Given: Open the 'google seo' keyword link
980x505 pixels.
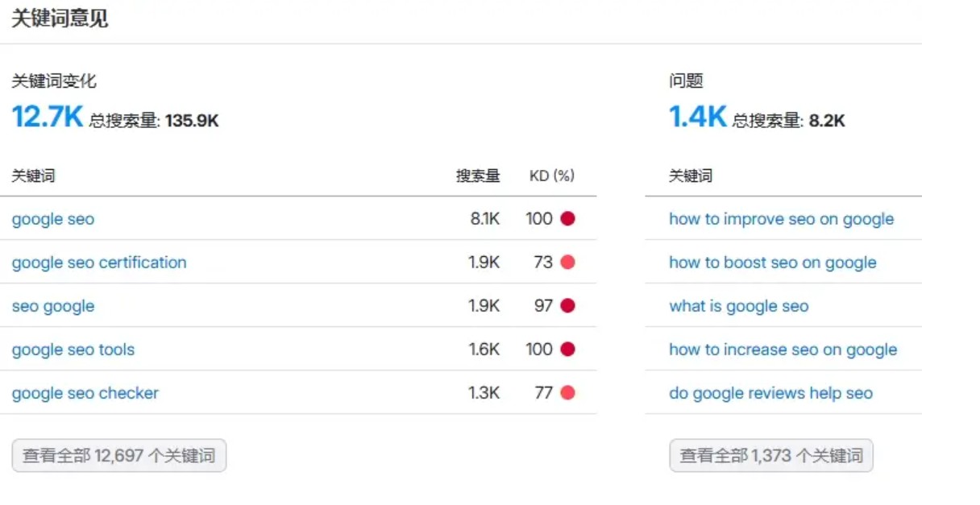Looking at the screenshot, I should (x=52, y=219).
